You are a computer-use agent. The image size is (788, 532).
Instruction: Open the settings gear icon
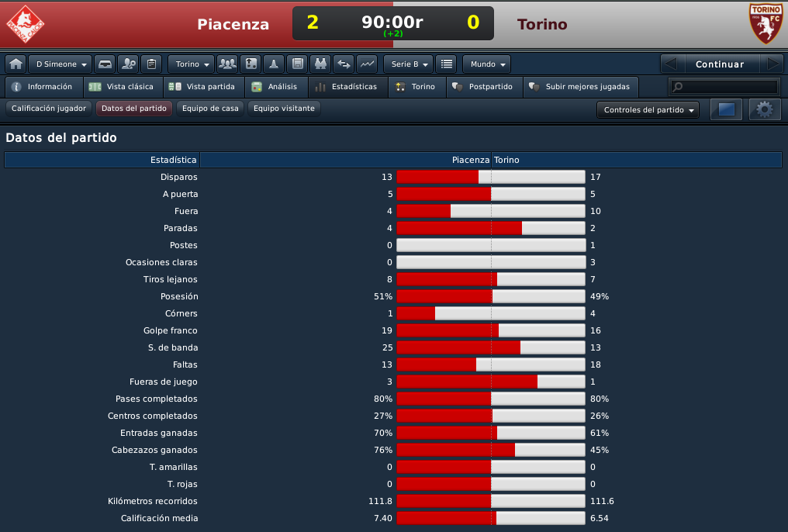[765, 109]
